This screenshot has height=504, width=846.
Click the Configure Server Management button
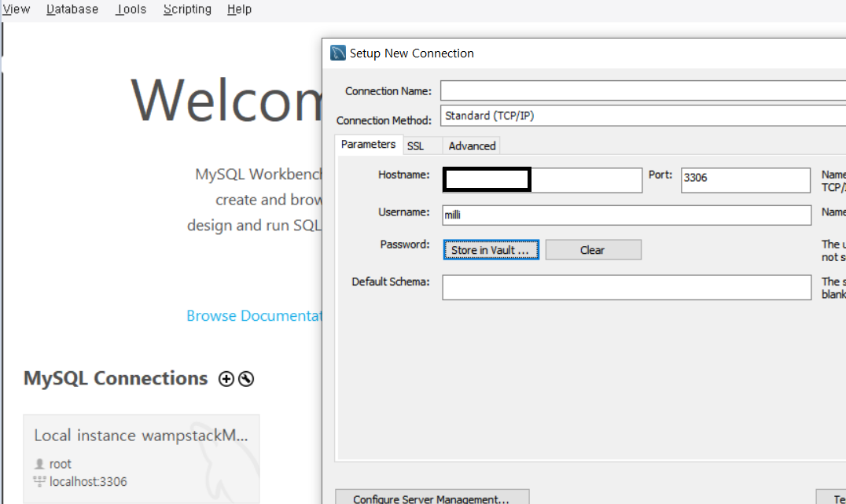[432, 498]
